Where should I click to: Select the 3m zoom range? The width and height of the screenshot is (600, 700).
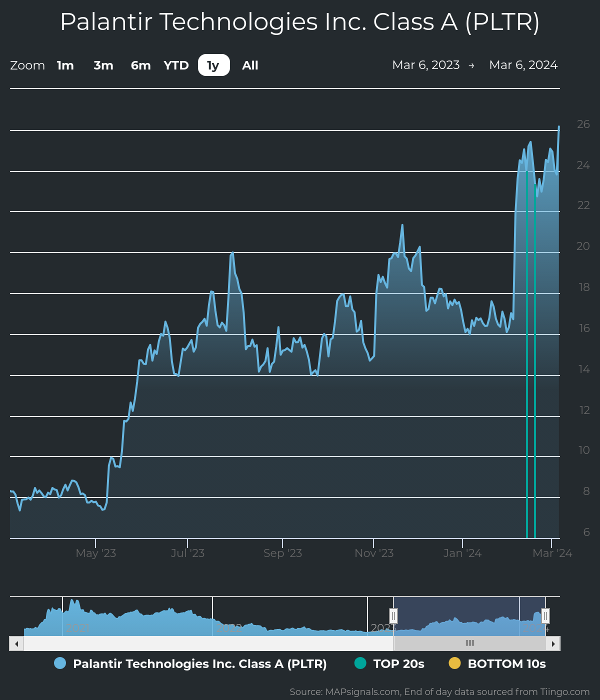coord(103,65)
